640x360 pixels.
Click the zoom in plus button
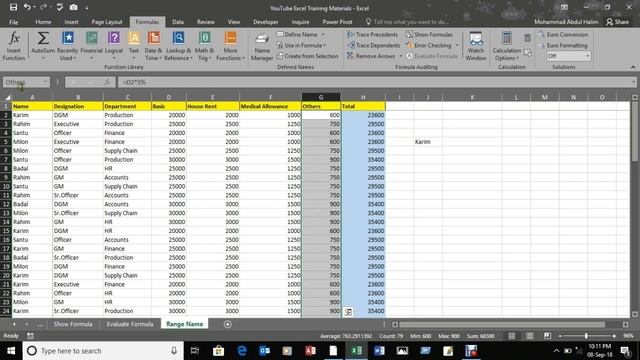pos(614,336)
